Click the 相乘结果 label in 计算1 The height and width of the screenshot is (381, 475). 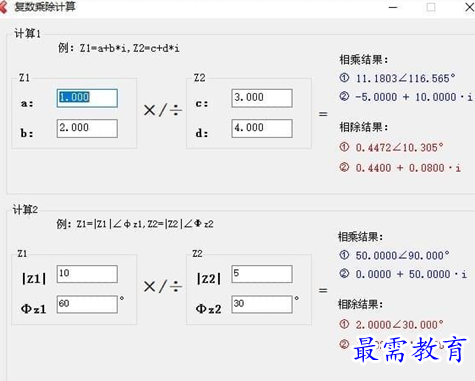tap(364, 60)
